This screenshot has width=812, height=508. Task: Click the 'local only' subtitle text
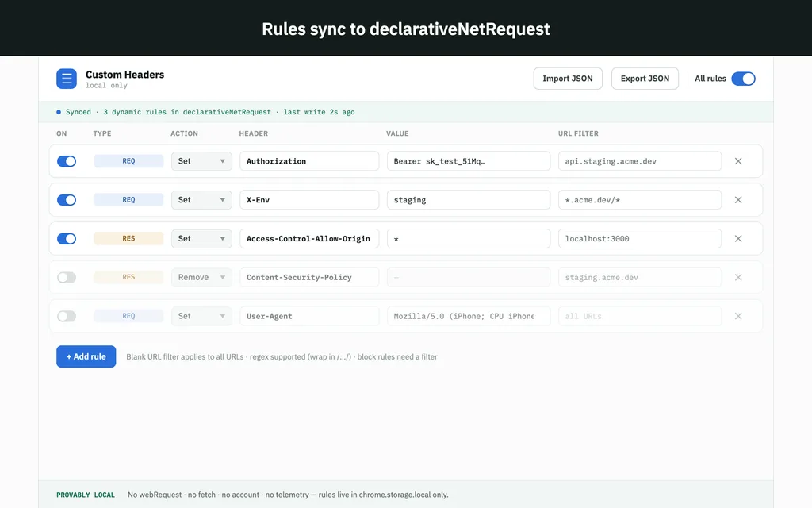pyautogui.click(x=106, y=86)
